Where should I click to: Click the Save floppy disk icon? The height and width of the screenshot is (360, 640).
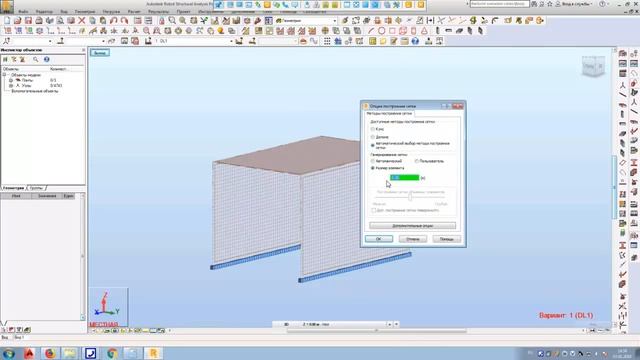point(28,20)
